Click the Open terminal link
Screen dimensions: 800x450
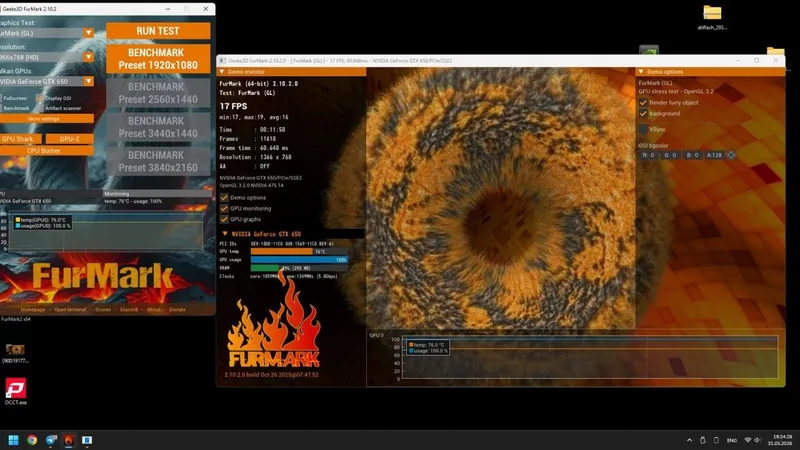(x=70, y=310)
